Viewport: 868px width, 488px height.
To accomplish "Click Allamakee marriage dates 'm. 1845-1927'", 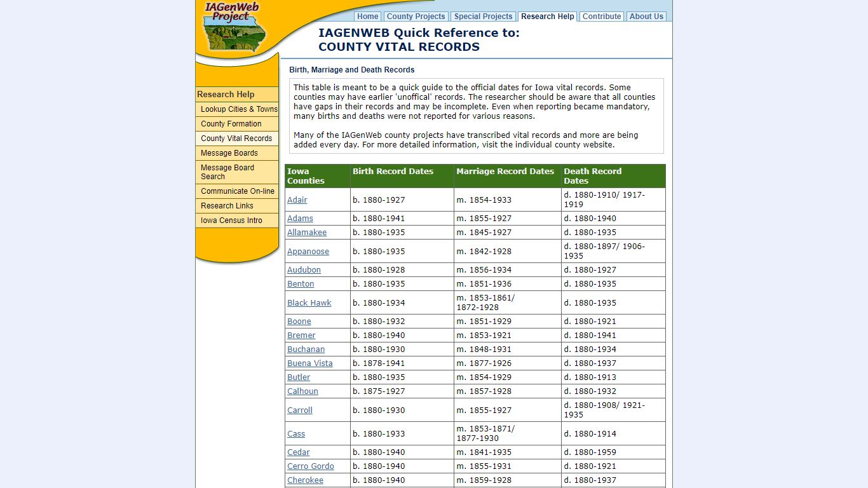I will click(484, 232).
